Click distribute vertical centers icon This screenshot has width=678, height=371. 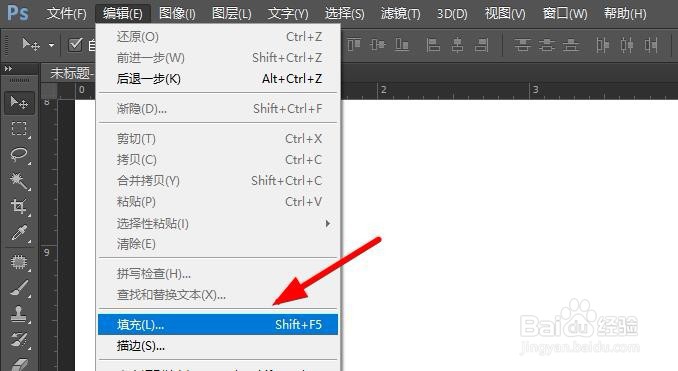click(x=547, y=45)
